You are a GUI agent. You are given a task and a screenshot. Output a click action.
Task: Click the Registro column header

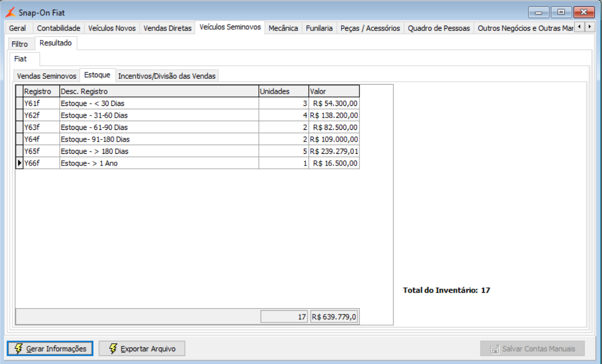click(x=42, y=92)
